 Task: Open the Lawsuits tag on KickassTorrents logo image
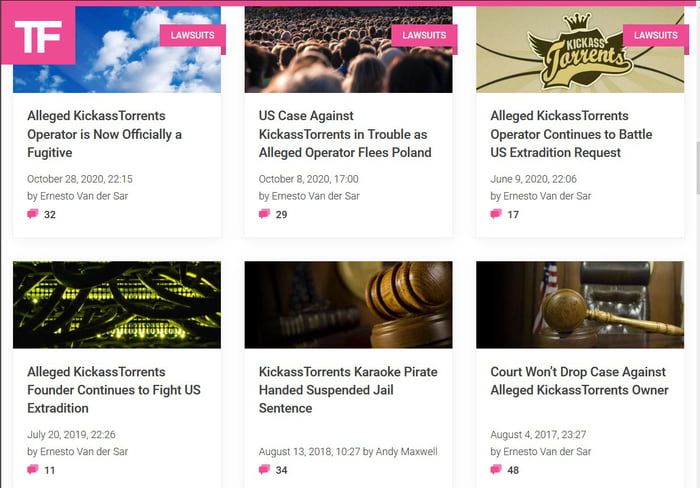click(656, 35)
